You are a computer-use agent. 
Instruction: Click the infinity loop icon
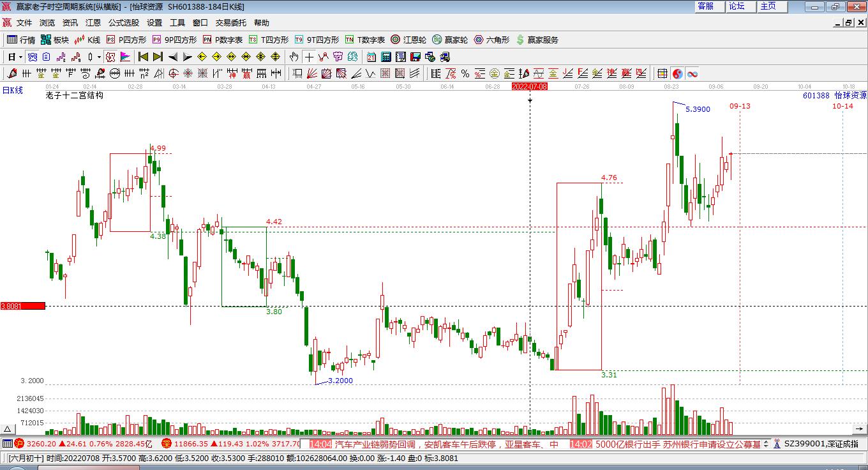(692, 73)
